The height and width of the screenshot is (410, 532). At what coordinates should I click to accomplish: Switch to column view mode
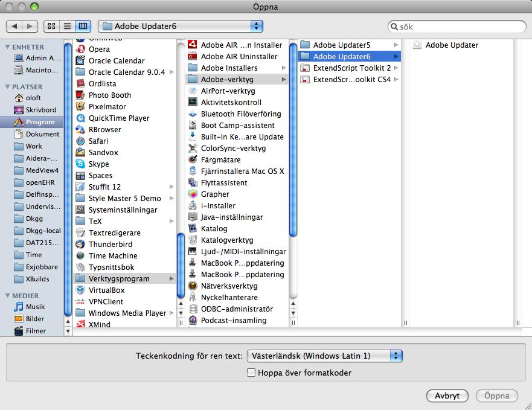point(83,26)
